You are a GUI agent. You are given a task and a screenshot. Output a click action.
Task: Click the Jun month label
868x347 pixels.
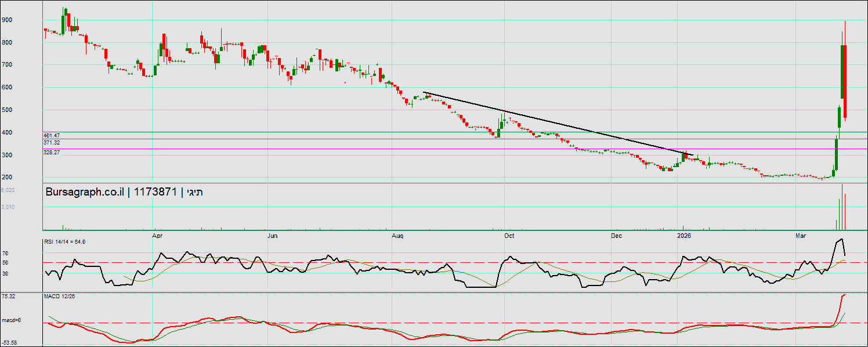tap(273, 236)
